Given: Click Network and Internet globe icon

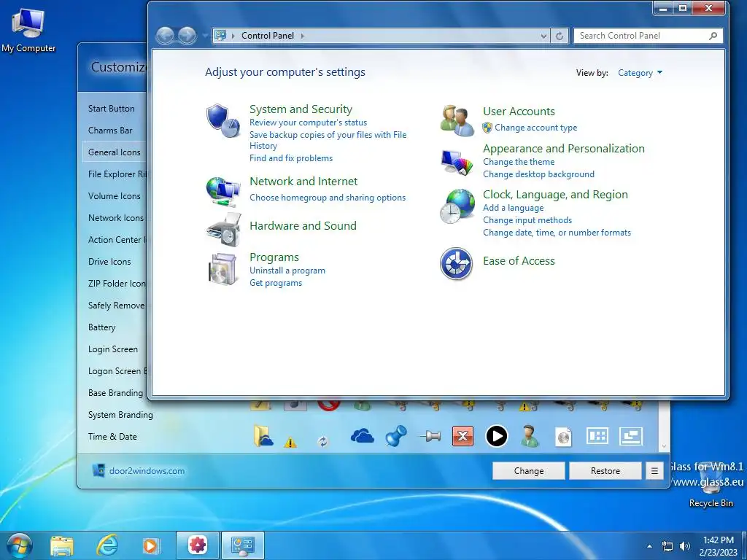Looking at the screenshot, I should (x=223, y=191).
